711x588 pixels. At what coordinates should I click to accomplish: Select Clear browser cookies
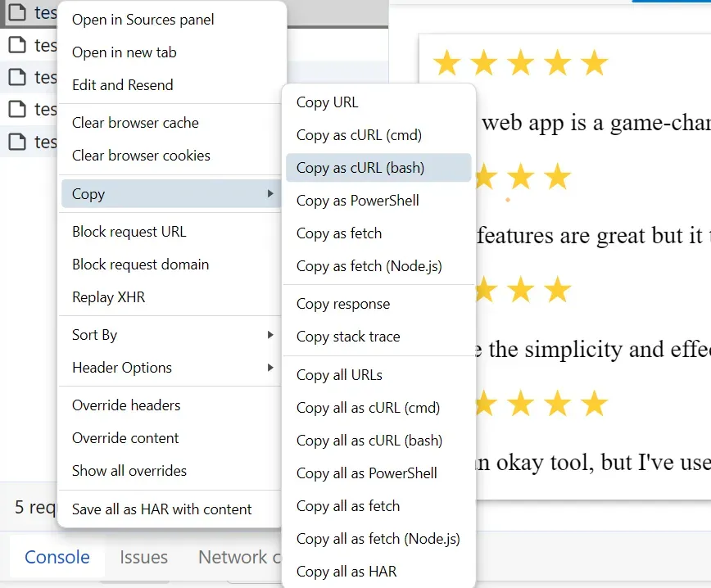(x=141, y=156)
